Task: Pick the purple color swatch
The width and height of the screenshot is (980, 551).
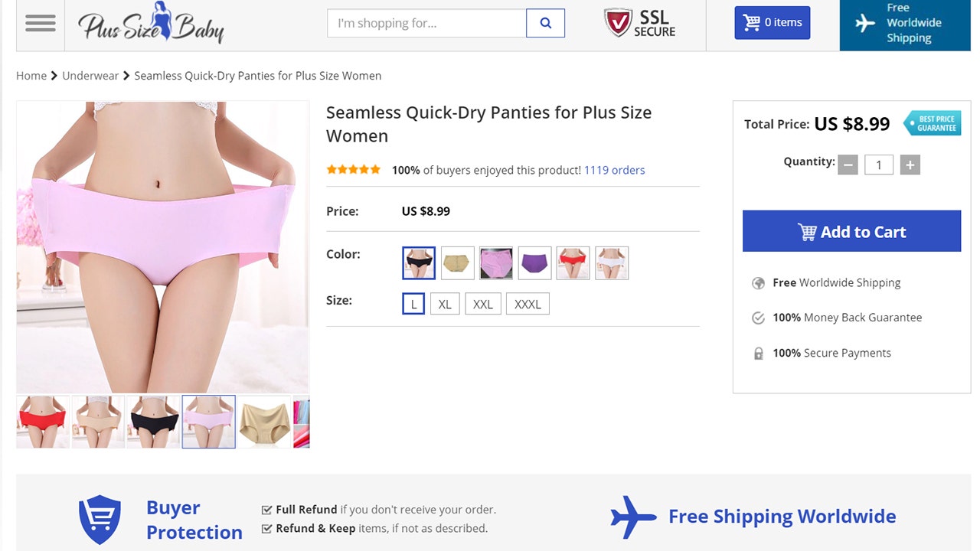Action: coord(534,263)
